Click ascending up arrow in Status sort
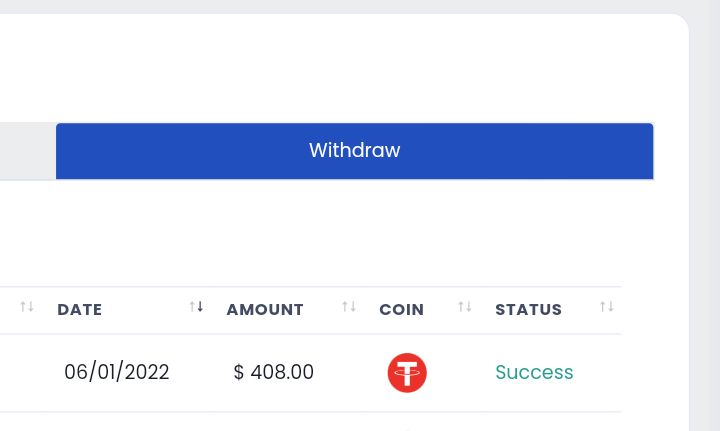Screen dimensions: 720x431 point(603,306)
